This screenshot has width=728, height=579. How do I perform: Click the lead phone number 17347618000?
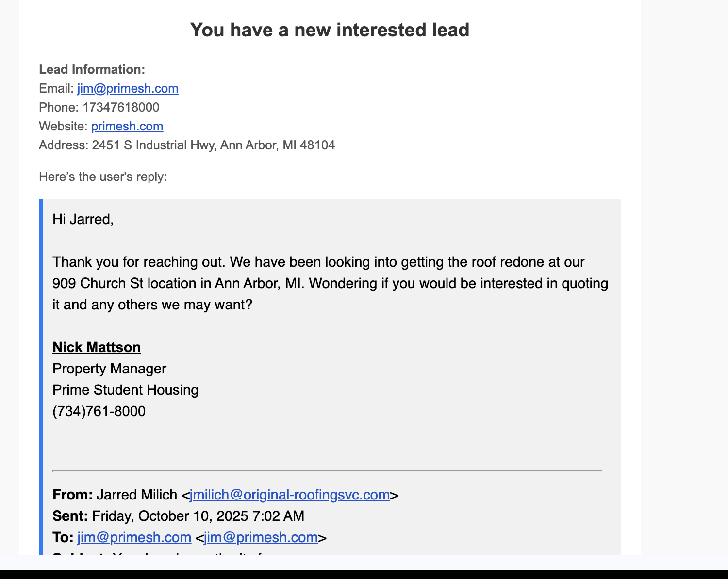pos(121,107)
